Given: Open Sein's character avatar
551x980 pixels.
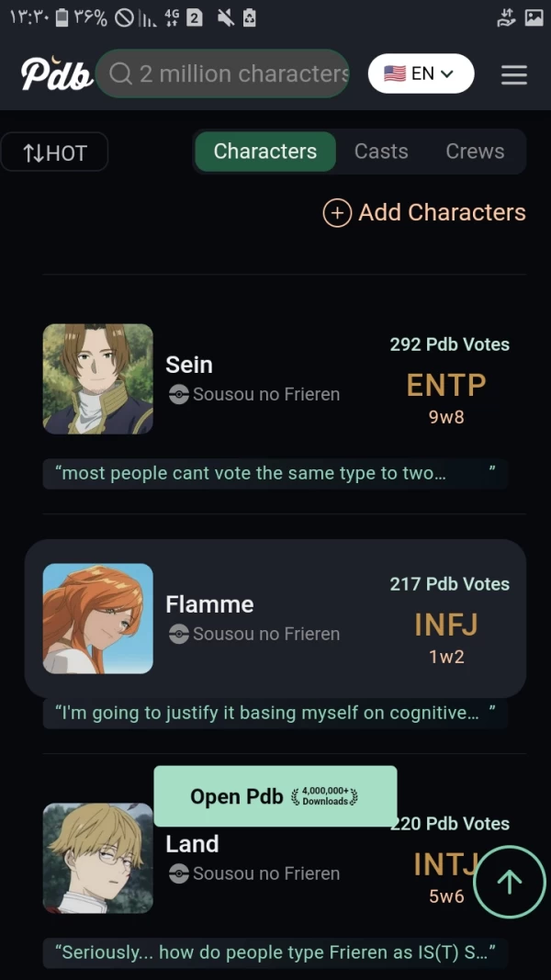Looking at the screenshot, I should click(x=97, y=378).
